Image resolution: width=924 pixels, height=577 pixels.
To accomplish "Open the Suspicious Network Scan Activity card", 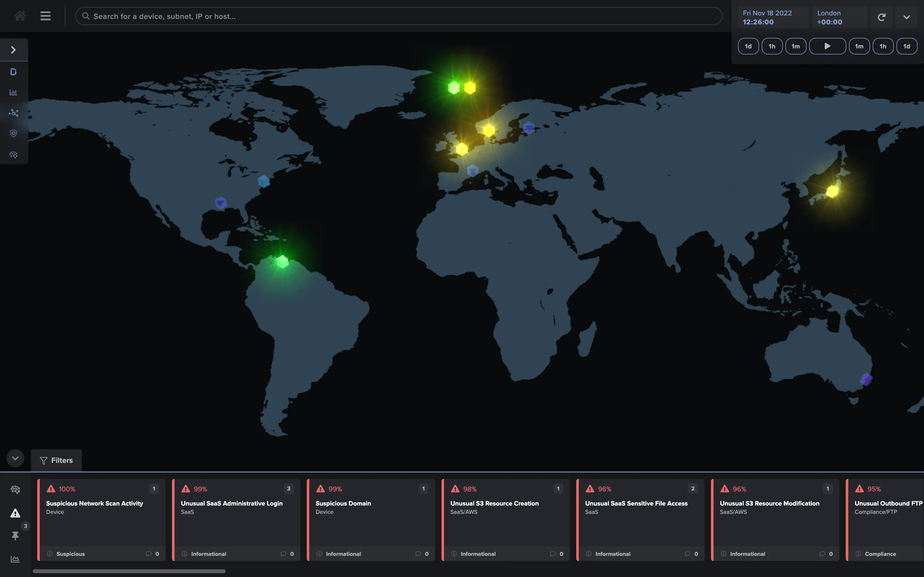I will point(102,520).
